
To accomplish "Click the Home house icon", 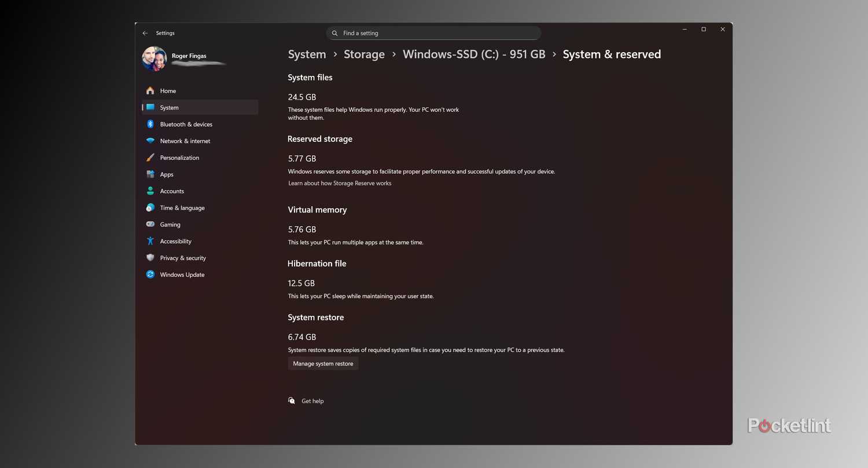I will (x=150, y=91).
